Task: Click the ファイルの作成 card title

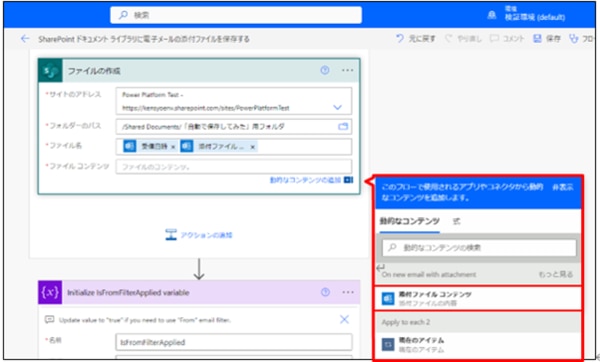Action: [x=94, y=71]
